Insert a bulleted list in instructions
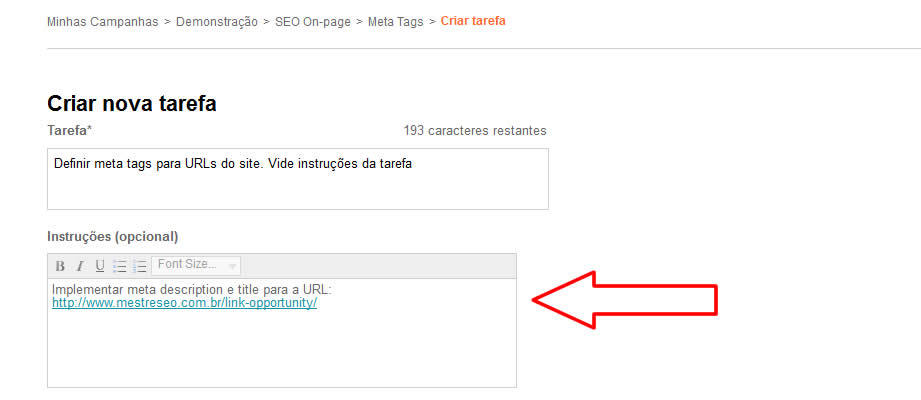The image size is (921, 400). coord(120,266)
